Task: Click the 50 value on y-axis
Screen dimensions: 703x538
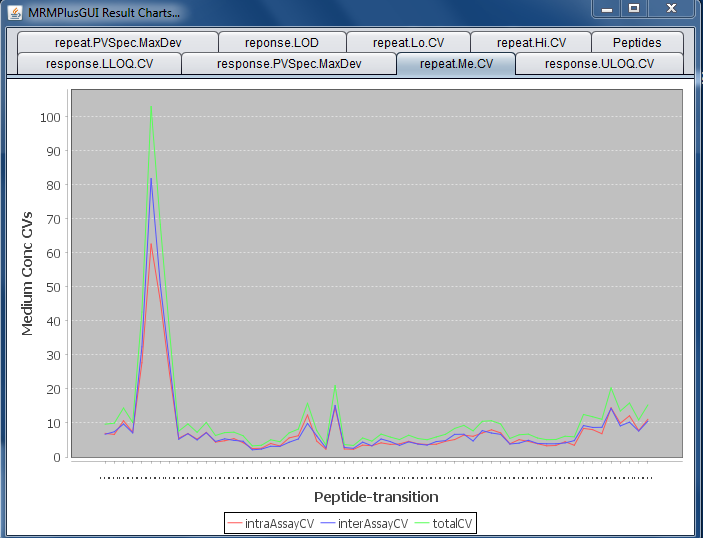Action: [x=53, y=287]
